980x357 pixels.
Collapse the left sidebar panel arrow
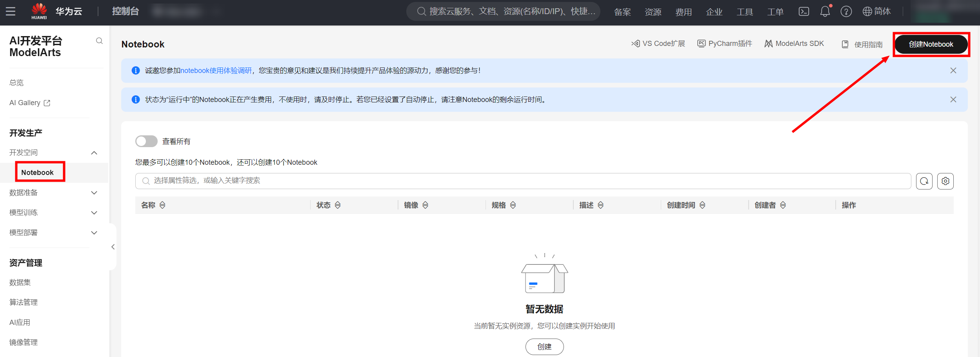tap(113, 247)
